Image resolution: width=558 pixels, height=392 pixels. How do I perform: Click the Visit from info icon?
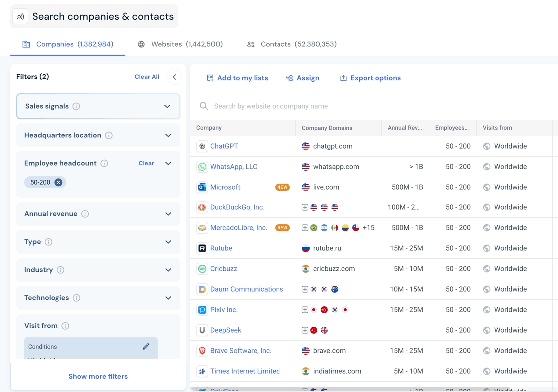pos(65,326)
